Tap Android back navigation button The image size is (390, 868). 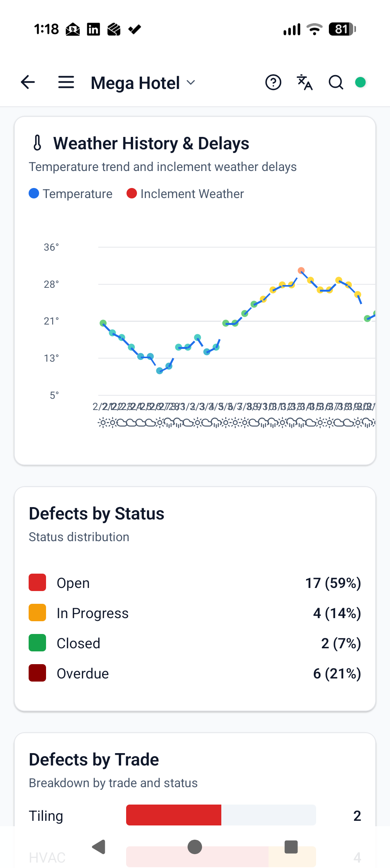tap(99, 847)
